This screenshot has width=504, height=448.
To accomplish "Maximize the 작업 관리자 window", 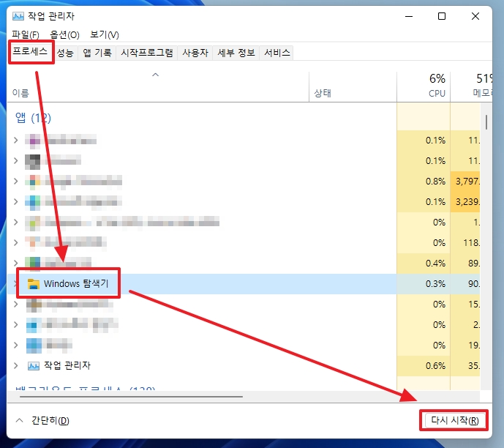I will [x=442, y=16].
